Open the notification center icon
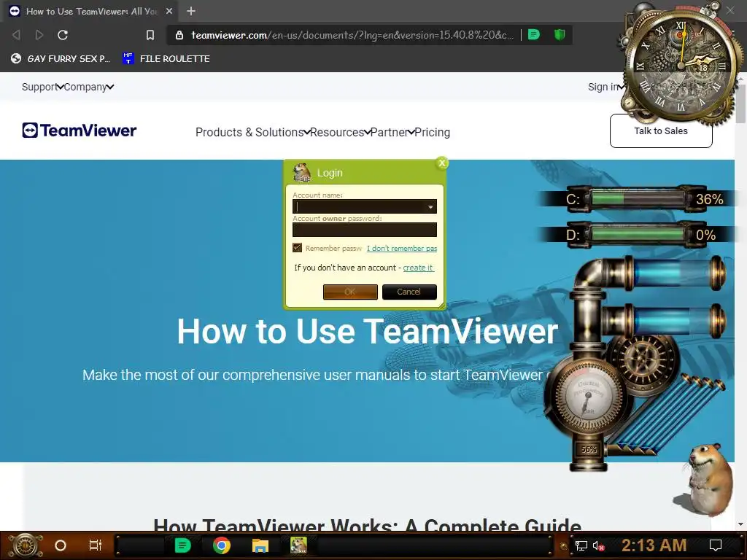747x560 pixels. [x=716, y=545]
